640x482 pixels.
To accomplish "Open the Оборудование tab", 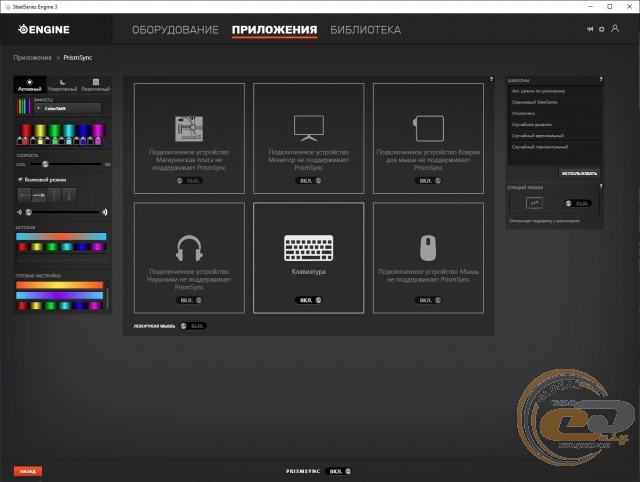I will pos(175,30).
